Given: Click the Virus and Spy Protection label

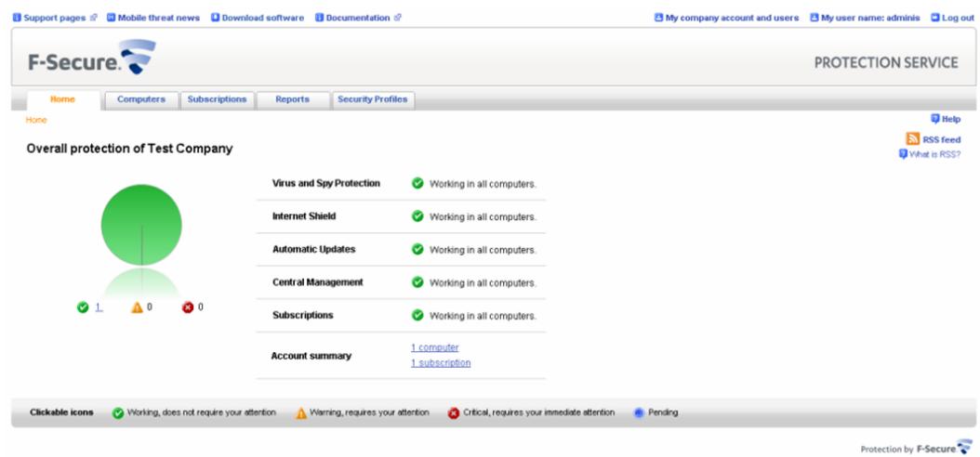Looking at the screenshot, I should (x=326, y=184).
